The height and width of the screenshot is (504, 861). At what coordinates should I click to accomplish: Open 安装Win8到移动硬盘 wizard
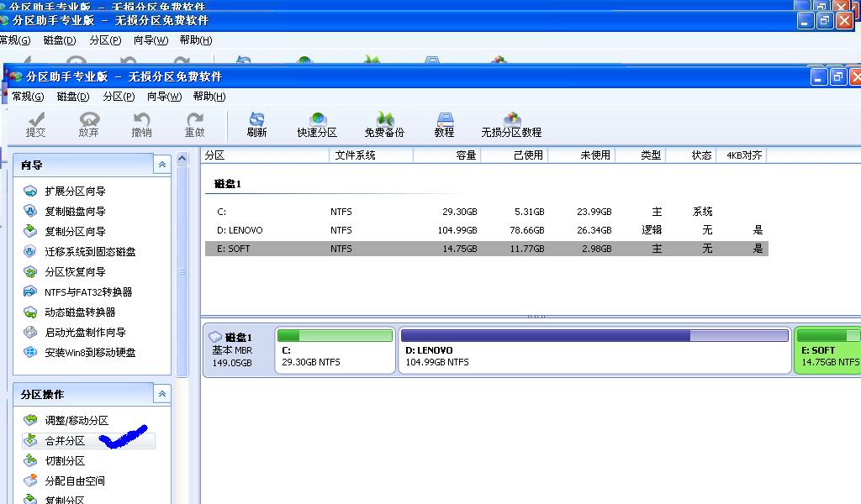click(79, 352)
